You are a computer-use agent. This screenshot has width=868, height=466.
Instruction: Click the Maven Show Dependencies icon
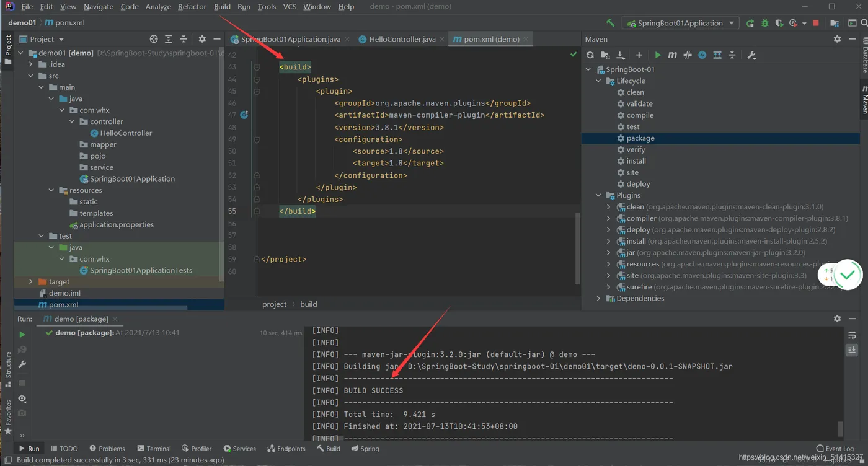click(x=717, y=55)
